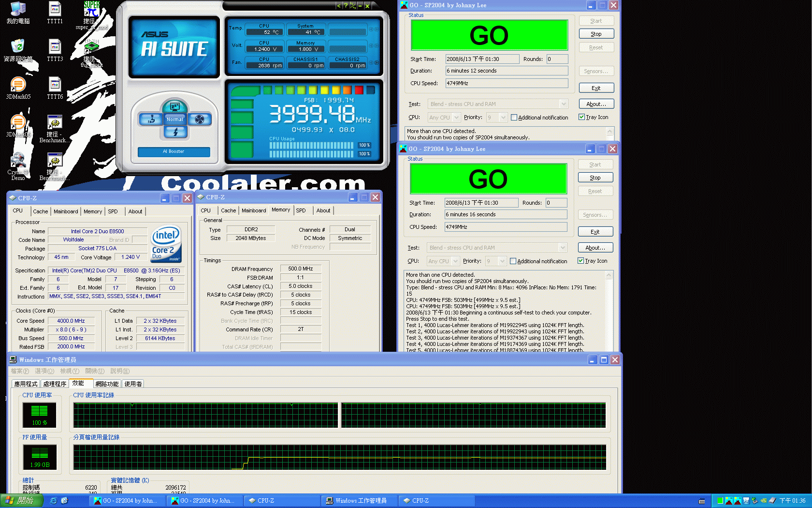Click AI Suite lightning booster icon
Viewport: 812px width, 508px height.
tap(175, 132)
